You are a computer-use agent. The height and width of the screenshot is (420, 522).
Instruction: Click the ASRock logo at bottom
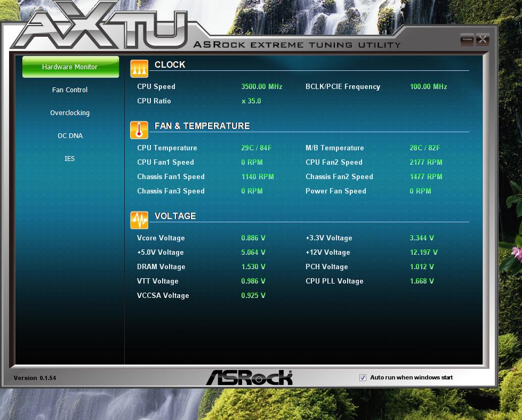tap(249, 378)
